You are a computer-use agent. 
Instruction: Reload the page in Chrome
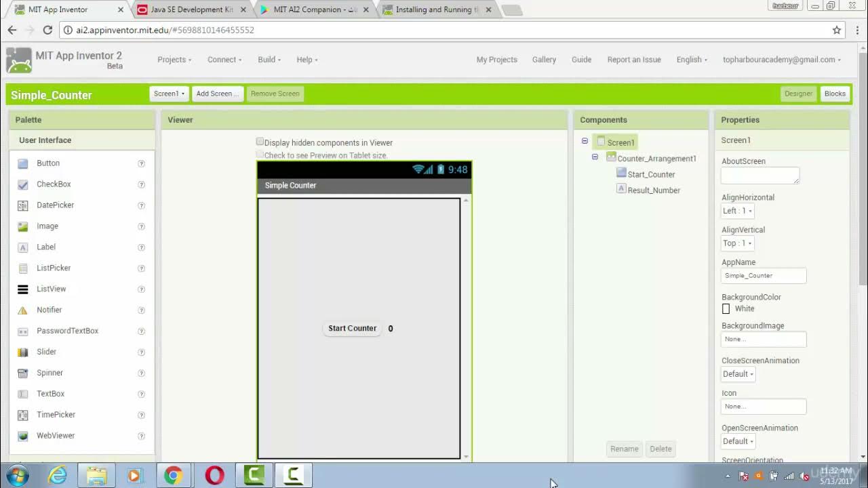pyautogui.click(x=47, y=30)
